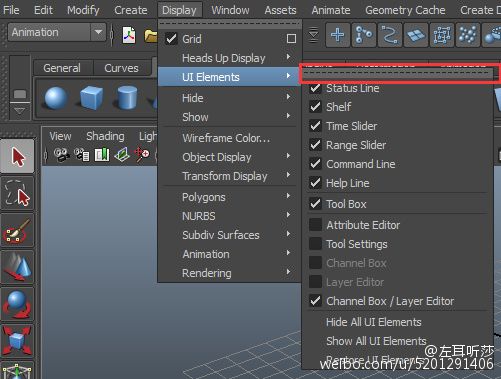Uncheck Status Line
The image size is (501, 379).
[x=315, y=88]
